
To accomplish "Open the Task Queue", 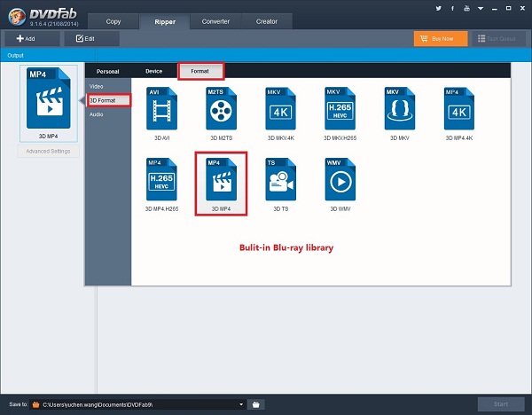I will pos(498,39).
